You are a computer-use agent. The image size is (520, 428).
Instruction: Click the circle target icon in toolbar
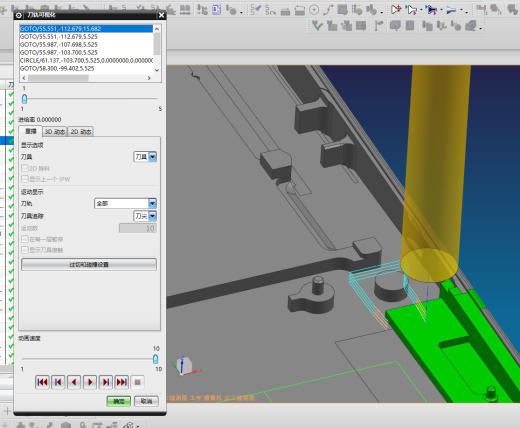(314, 10)
